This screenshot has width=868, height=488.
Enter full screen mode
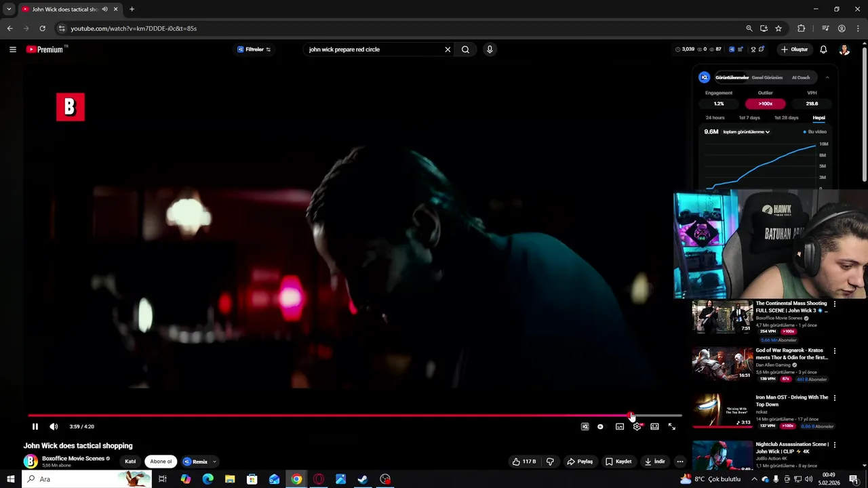click(x=672, y=426)
